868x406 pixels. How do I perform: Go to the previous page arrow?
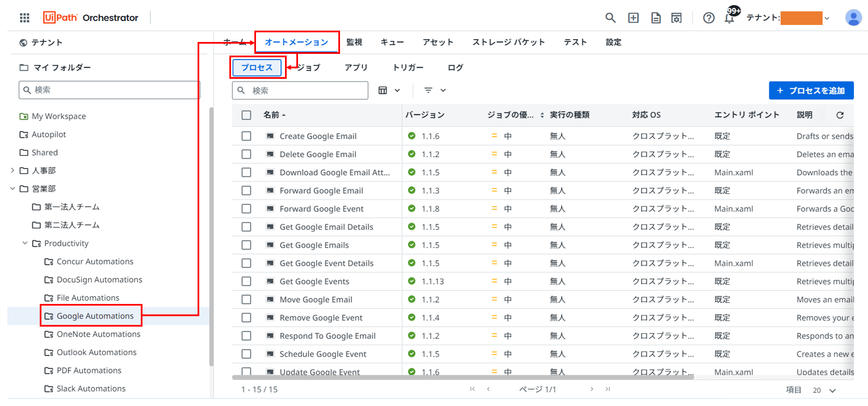(x=488, y=389)
